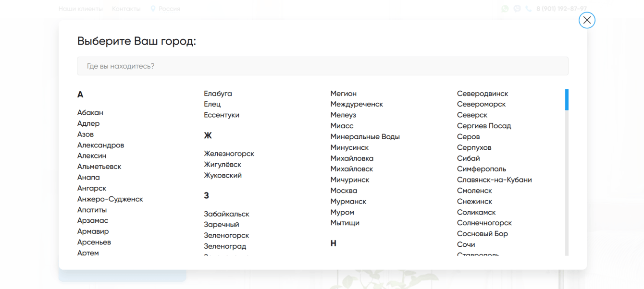644x289 pixels.
Task: Click phone number 8 (901) 192-87-97
Action: (561, 9)
